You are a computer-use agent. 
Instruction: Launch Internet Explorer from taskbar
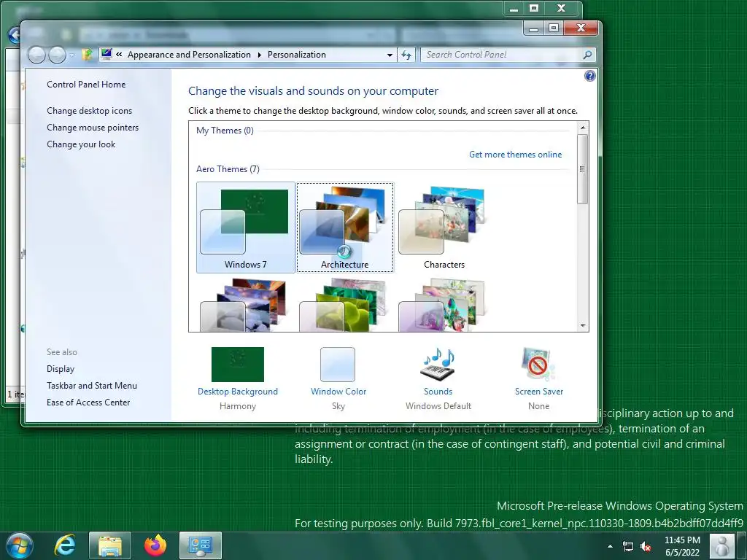[x=65, y=545]
